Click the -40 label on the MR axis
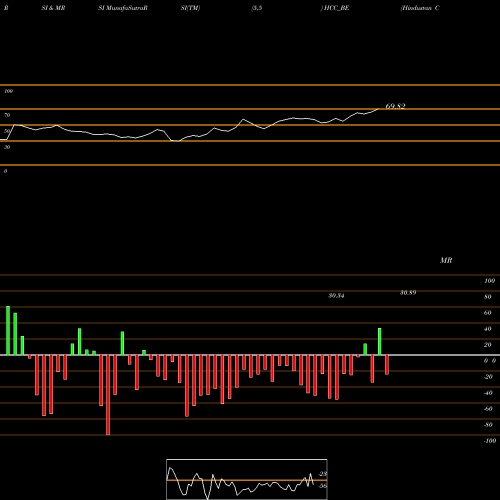Viewport: 500px width, 500px height. pos(488,393)
